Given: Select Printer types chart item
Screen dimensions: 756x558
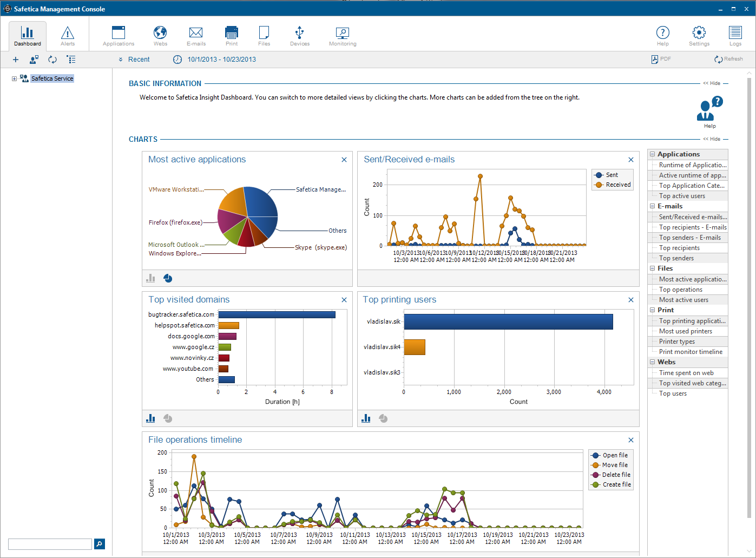Looking at the screenshot, I should click(x=676, y=342).
